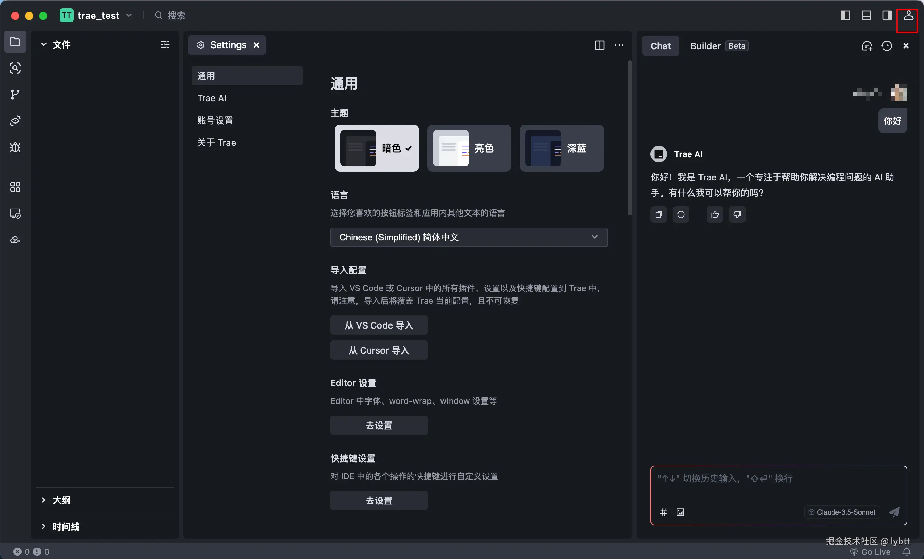924x560 pixels.
Task: Open the extensions grid icon in sidebar
Action: click(15, 187)
